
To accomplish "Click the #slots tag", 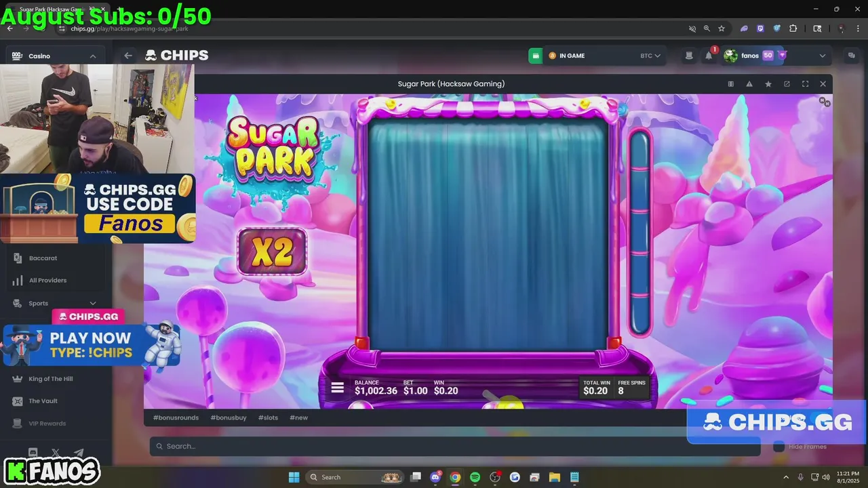I will [268, 418].
